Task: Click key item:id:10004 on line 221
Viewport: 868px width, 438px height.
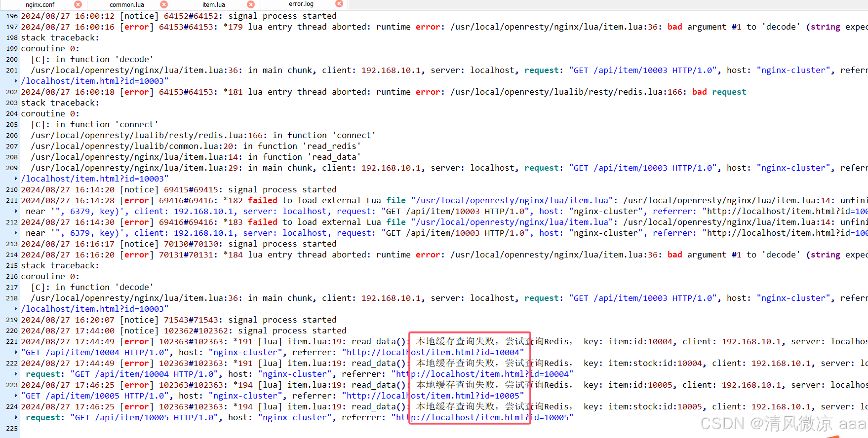Action: click(x=640, y=342)
